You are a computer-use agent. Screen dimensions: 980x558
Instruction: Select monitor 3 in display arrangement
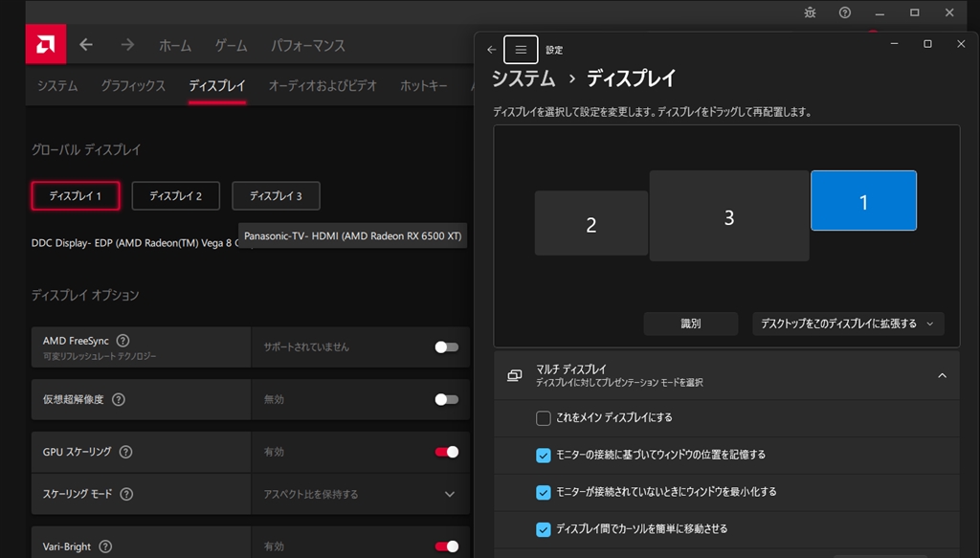(x=729, y=215)
